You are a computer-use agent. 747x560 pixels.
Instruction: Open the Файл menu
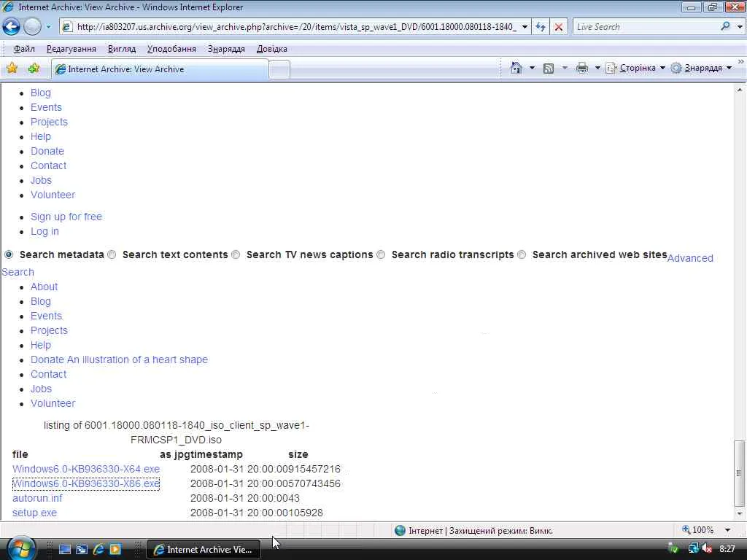coord(24,49)
